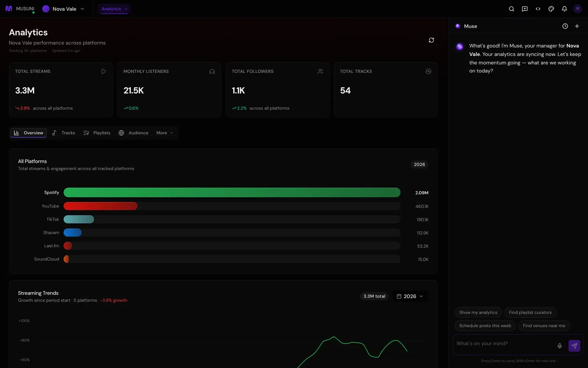Click the Spotify streams bar
This screenshot has height=368, width=588.
[232, 192]
